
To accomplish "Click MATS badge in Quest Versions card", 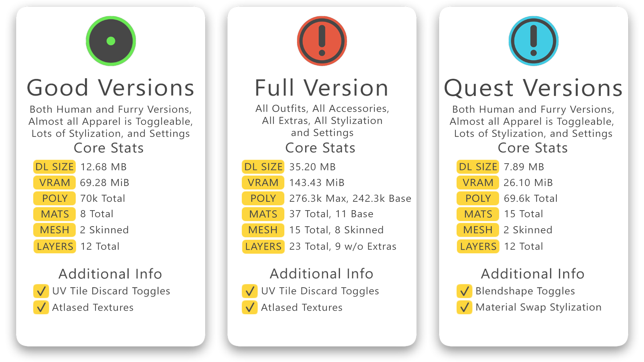I will tap(478, 214).
